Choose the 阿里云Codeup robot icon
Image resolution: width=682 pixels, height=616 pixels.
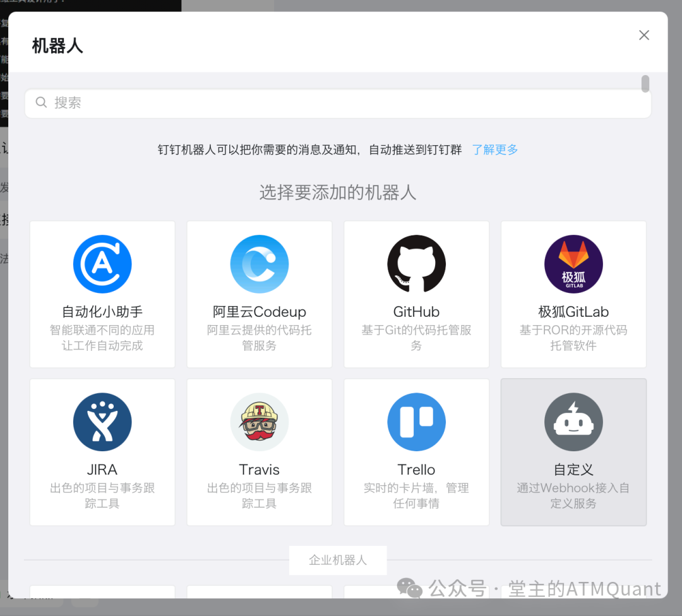tap(260, 264)
